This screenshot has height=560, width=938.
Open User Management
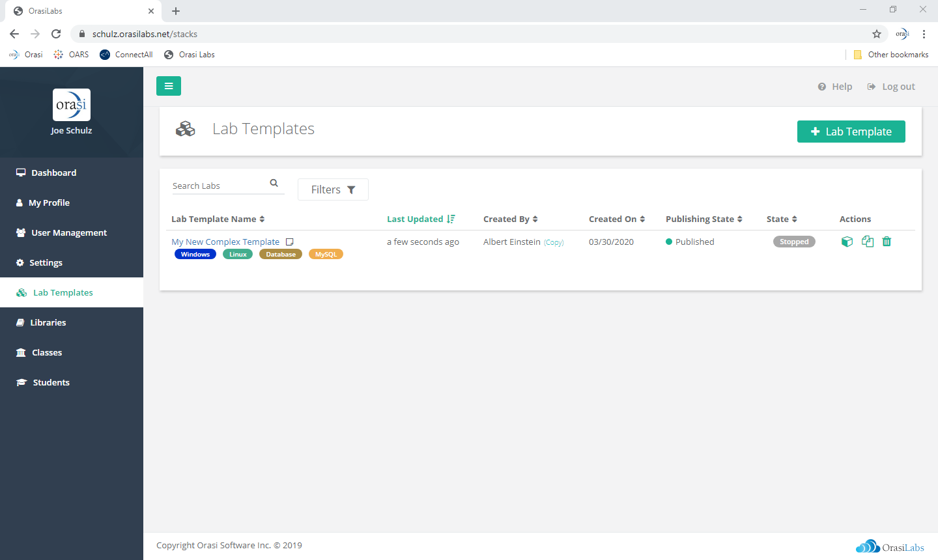[72, 232]
